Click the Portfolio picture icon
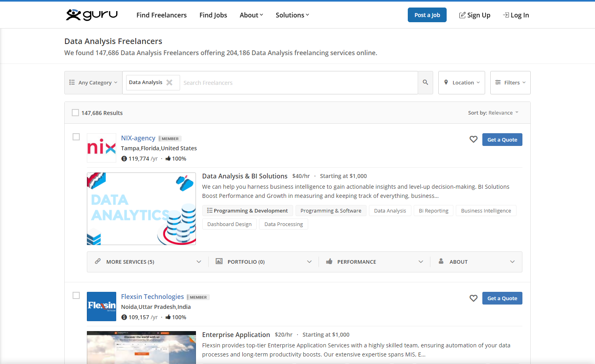 pos(219,261)
